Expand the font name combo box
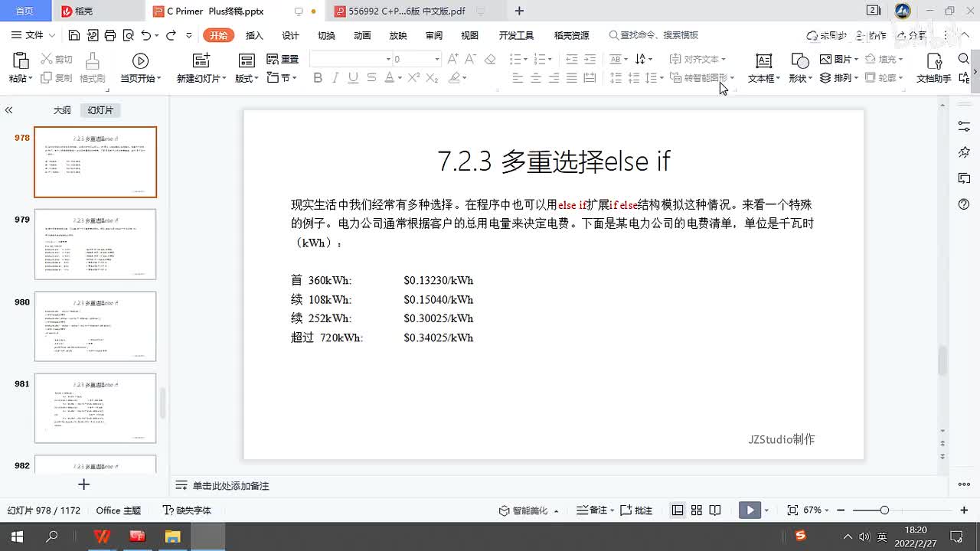 [387, 59]
